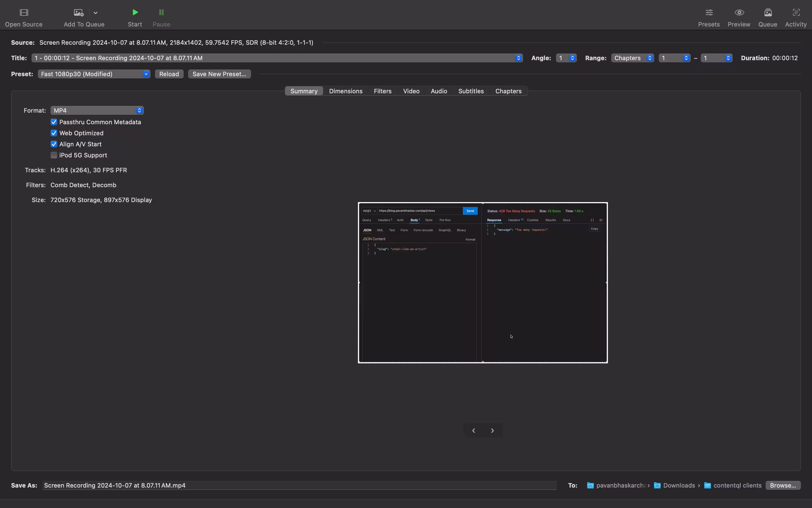Switch to the Subtitles tab
Image resolution: width=812 pixels, height=508 pixels.
[x=471, y=91]
